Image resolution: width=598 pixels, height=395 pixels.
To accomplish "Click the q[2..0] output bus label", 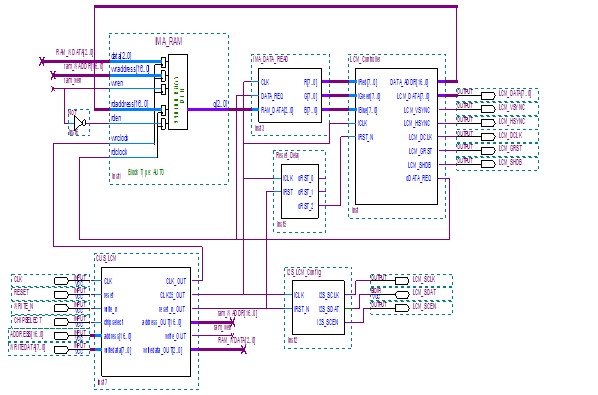I will (220, 103).
